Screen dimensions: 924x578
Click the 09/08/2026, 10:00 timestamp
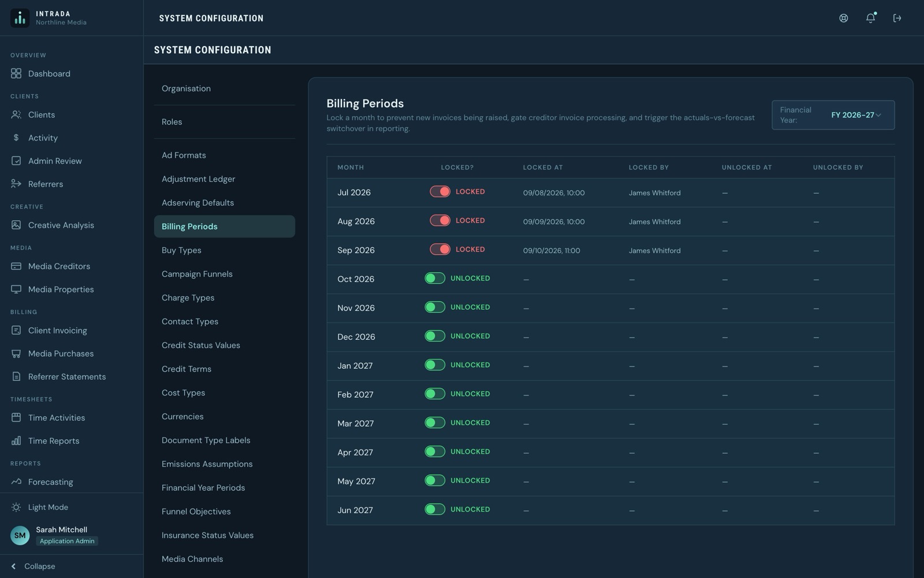tap(554, 192)
